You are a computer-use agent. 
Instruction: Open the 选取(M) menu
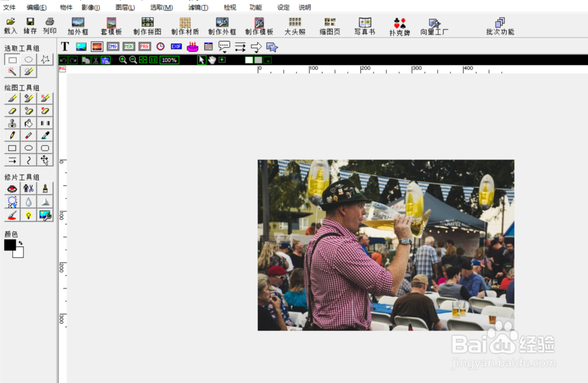162,7
